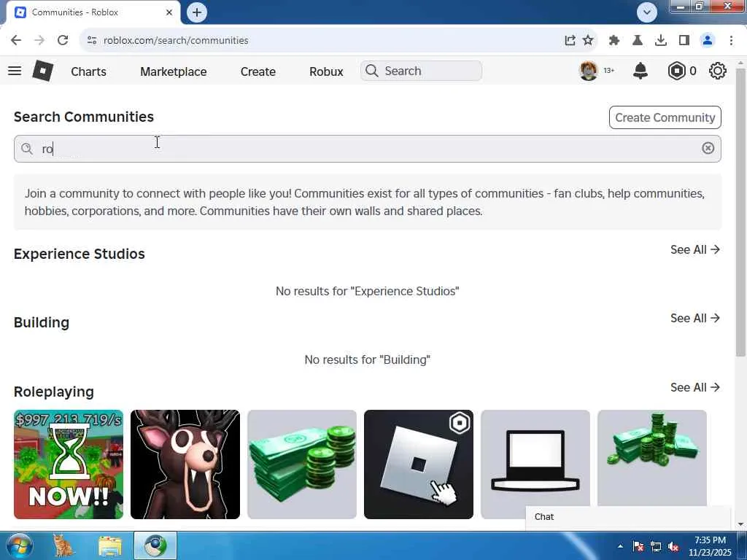
Task: Click the Roblox logo home icon
Action: 43,71
